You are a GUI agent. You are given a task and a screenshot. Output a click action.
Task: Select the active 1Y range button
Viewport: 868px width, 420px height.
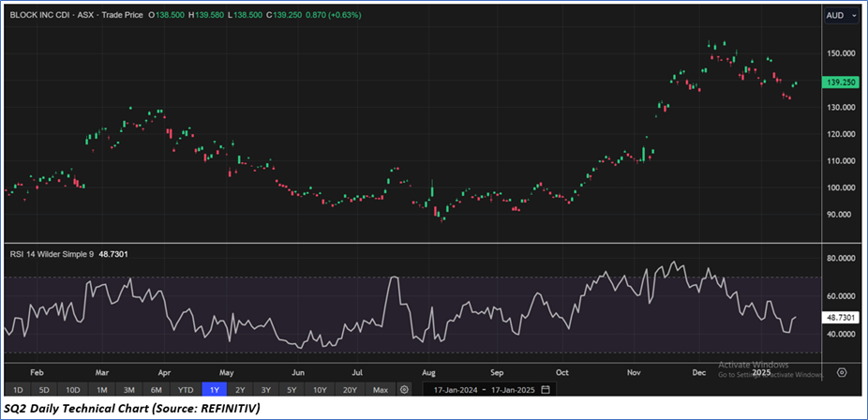point(215,390)
